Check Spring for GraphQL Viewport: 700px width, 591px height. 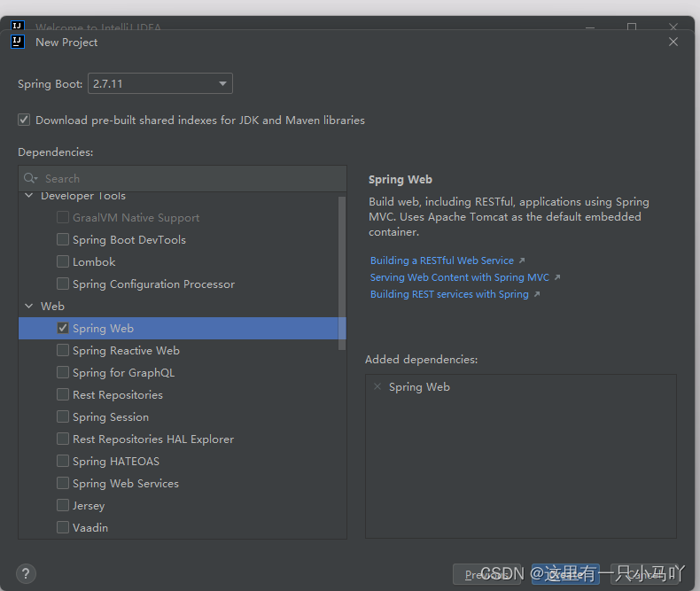(63, 373)
